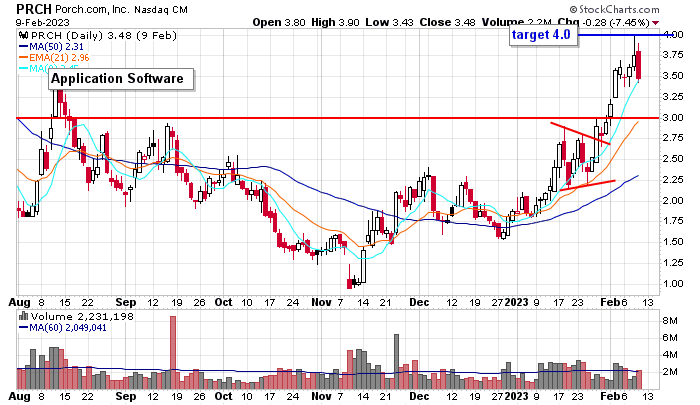Click the Aug label below the volume panel
The image size is (700, 405).
click(x=19, y=396)
